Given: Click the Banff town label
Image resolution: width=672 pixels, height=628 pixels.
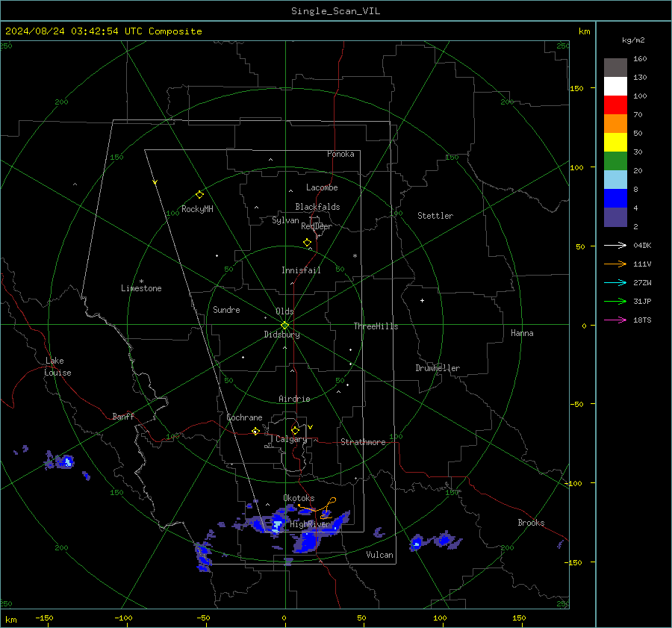Looking at the screenshot, I should [123, 417].
